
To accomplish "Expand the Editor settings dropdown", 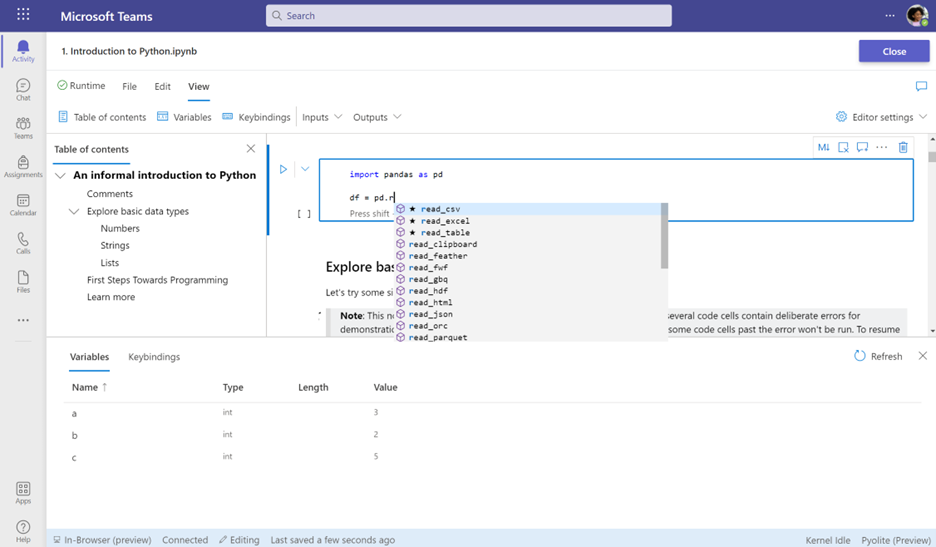I will [882, 117].
